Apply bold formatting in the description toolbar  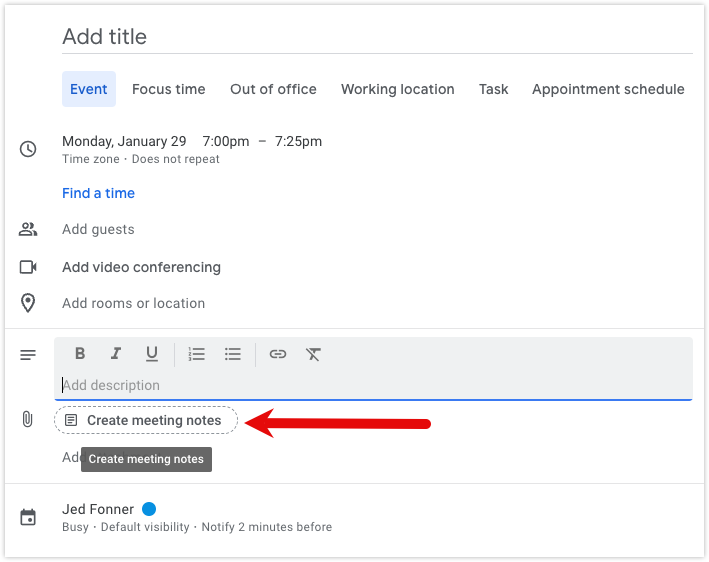pyautogui.click(x=80, y=354)
